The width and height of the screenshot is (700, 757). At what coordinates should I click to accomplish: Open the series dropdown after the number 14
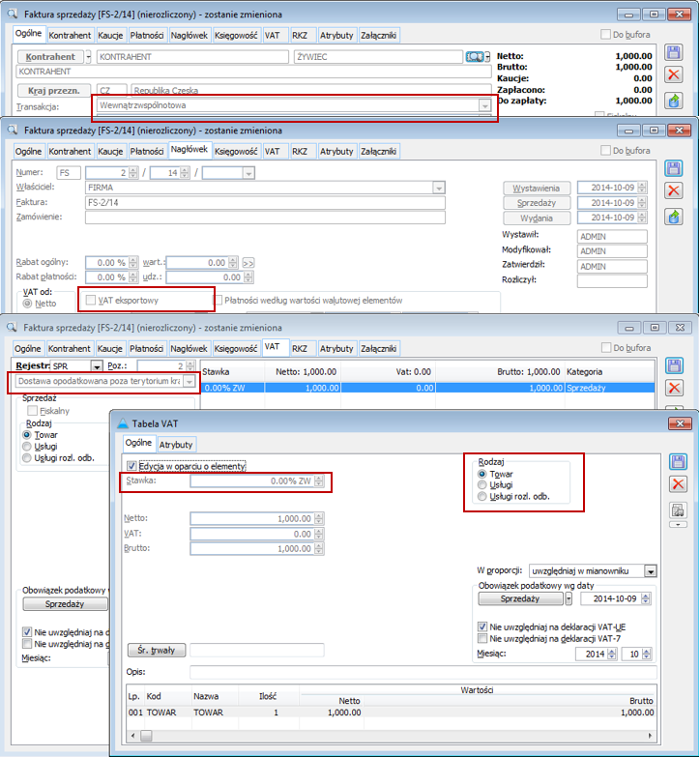click(248, 173)
